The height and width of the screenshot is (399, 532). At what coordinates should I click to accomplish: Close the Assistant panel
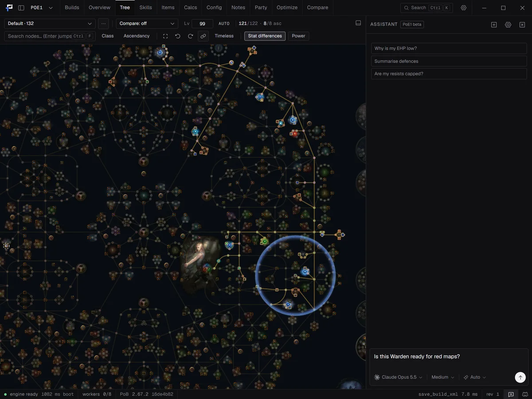tap(522, 25)
